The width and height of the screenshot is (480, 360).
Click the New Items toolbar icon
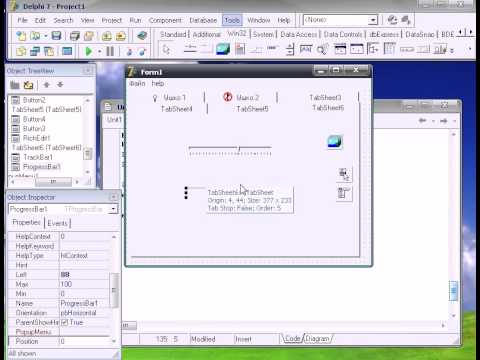tap(21, 36)
